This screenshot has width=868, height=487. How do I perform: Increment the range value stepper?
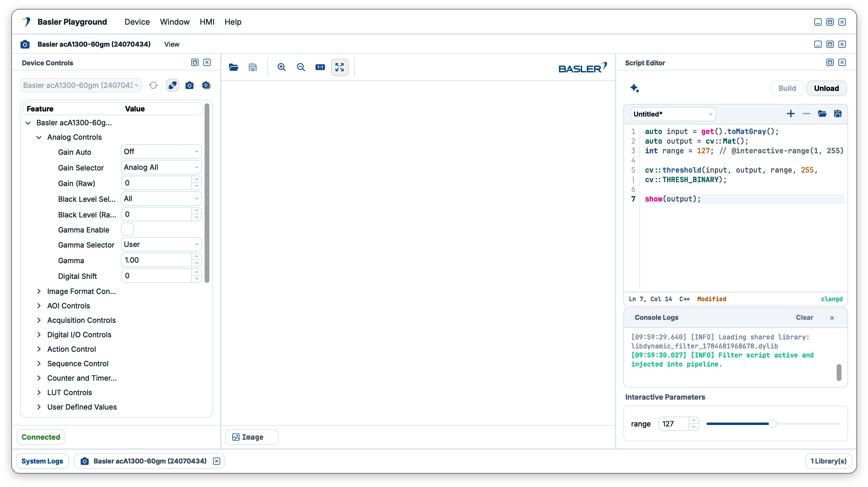[x=694, y=420]
